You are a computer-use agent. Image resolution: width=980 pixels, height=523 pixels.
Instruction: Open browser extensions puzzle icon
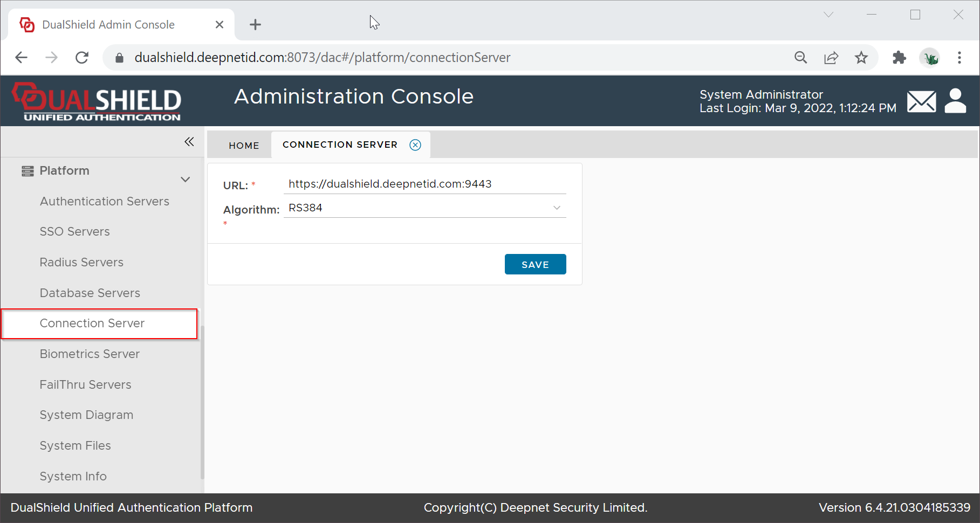coord(899,58)
